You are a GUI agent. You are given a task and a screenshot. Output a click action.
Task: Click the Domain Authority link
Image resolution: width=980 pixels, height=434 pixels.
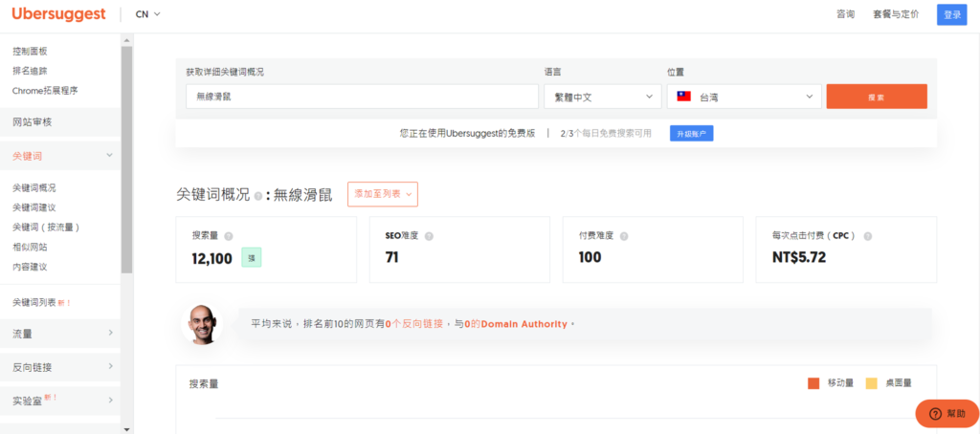523,324
